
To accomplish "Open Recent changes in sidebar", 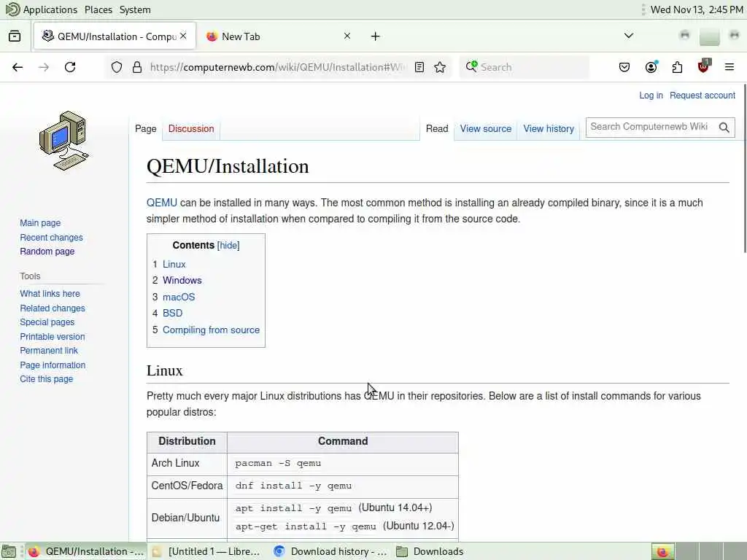I will (52, 237).
